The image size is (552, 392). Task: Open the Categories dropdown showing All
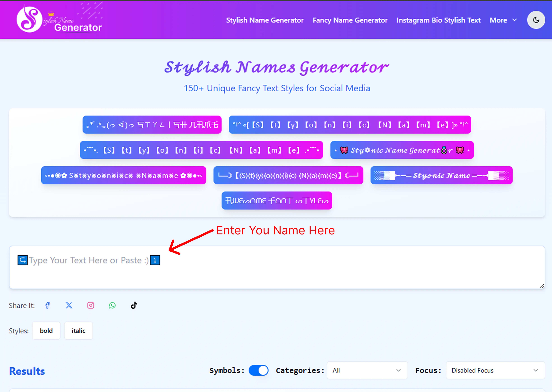pyautogui.click(x=367, y=370)
